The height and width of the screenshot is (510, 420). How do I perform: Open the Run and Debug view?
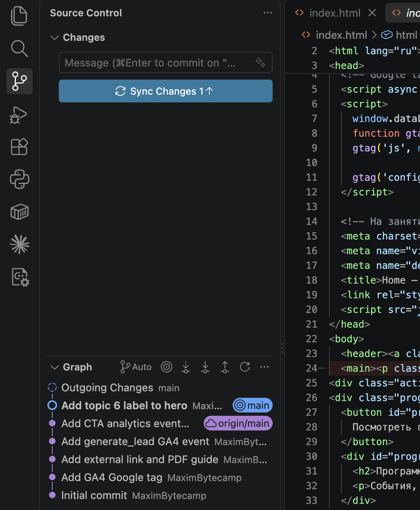tap(19, 114)
